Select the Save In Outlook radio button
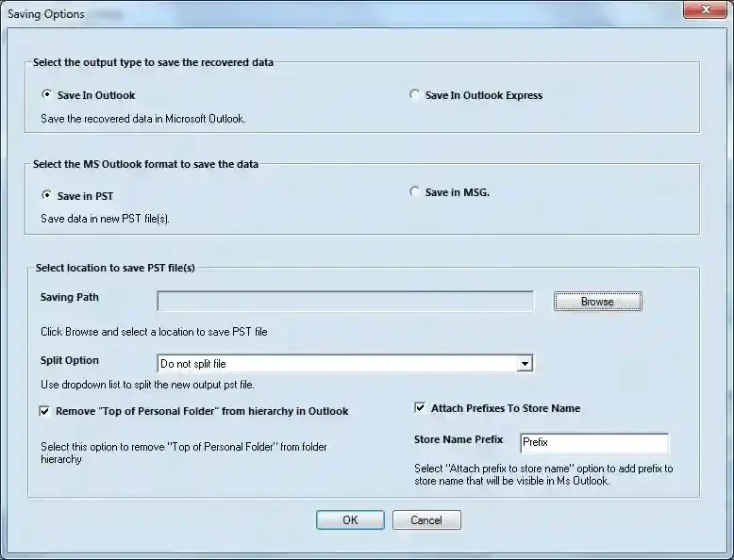734x560 pixels. pos(46,95)
